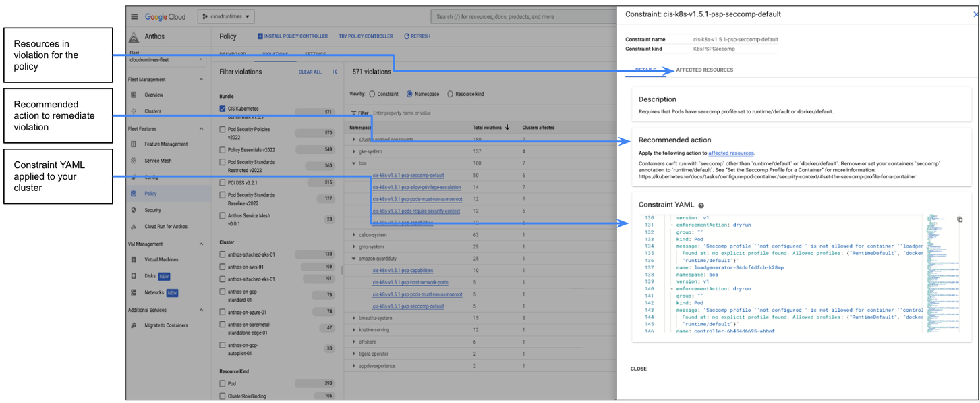Viewport: 980px width, 403px height.
Task: Expand the gke-system namespace row
Action: tap(353, 152)
